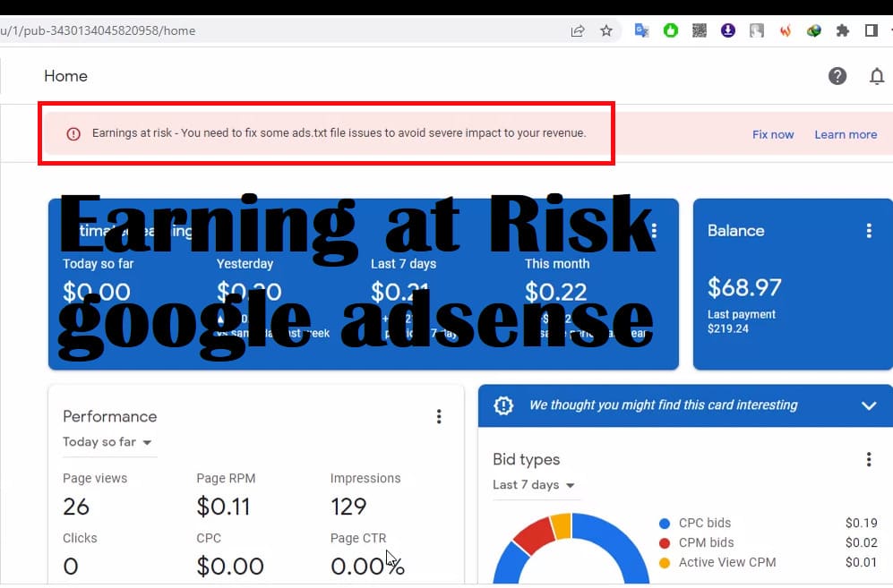Toggle the browser side panel icon
Viewport: 893px width, 588px height.
point(871,30)
